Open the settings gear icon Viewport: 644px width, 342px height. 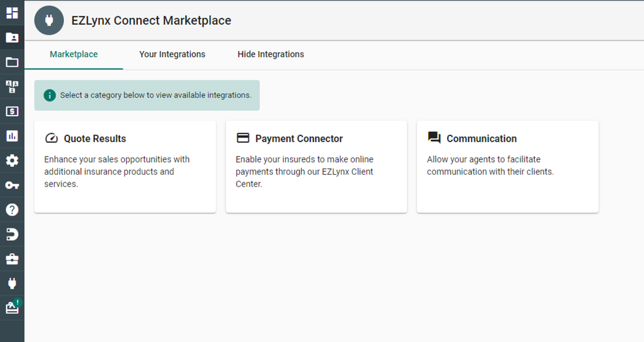click(12, 160)
